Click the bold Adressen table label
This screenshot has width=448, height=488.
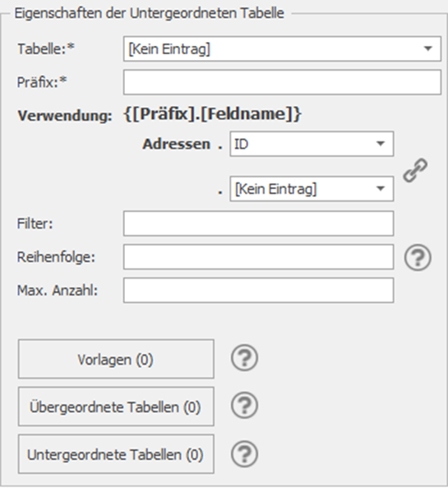tap(177, 144)
